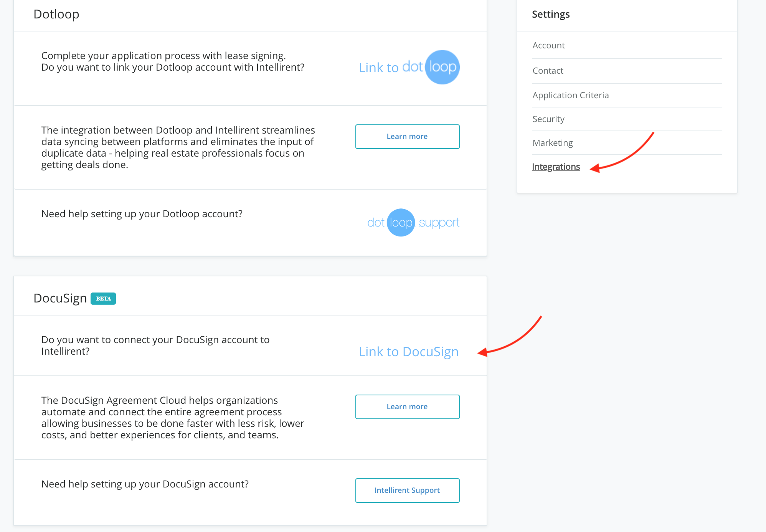The width and height of the screenshot is (766, 532).
Task: Select Contact in the Settings menu
Action: pos(548,71)
